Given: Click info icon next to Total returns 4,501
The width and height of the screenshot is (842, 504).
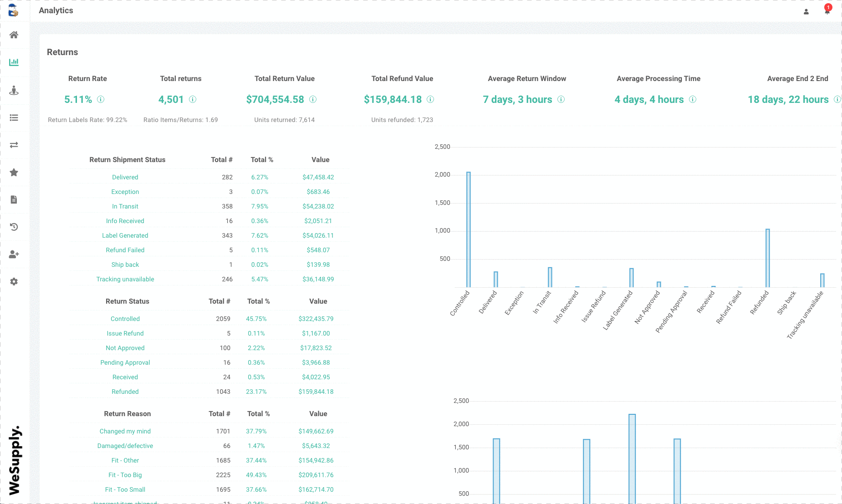Looking at the screenshot, I should 193,99.
